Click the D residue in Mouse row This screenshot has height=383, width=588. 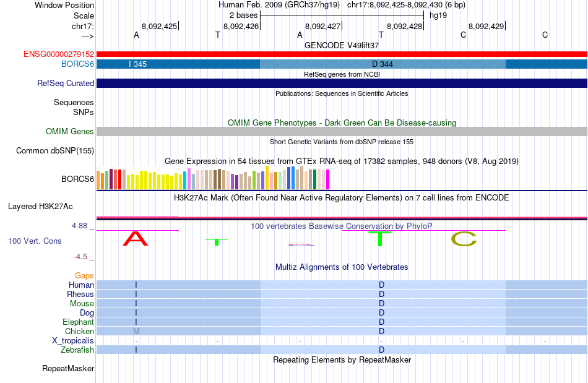point(381,304)
